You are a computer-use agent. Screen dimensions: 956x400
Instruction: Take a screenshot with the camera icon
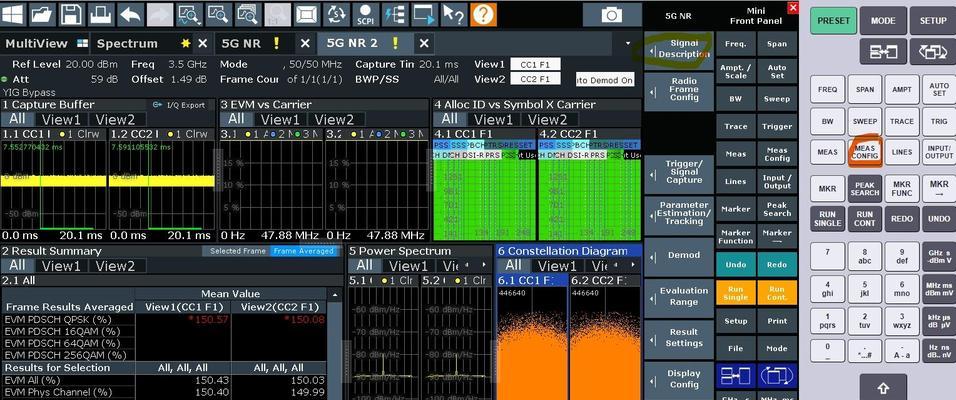[x=612, y=15]
